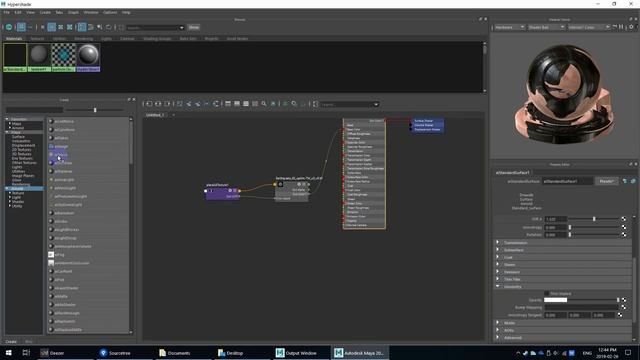Open the Hardware renderer dropdown
The height and width of the screenshot is (360, 640).
tap(509, 27)
